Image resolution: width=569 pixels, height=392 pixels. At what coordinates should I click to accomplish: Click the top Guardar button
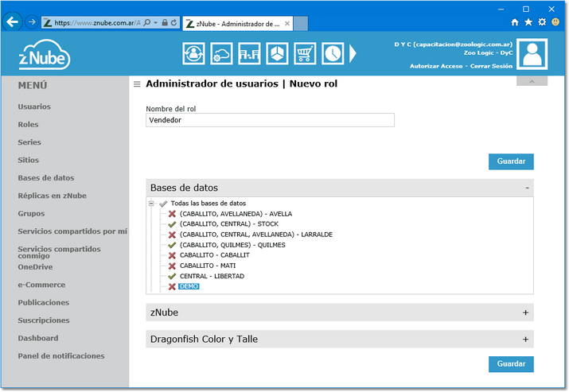[x=511, y=161]
